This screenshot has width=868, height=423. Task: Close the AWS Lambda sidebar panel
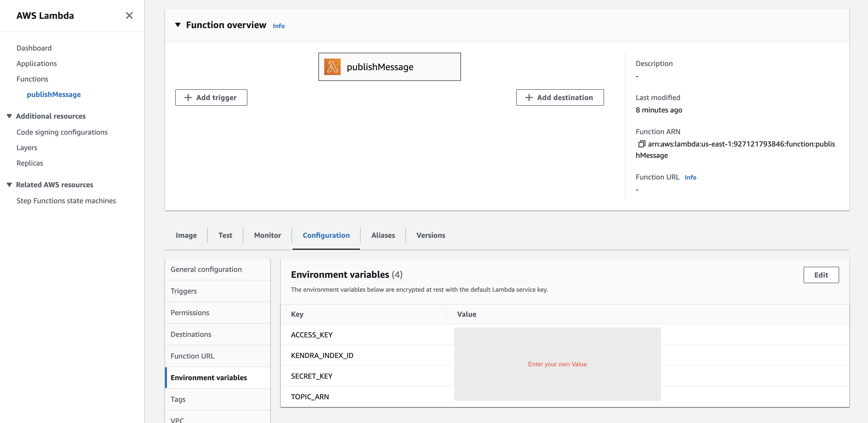(129, 15)
